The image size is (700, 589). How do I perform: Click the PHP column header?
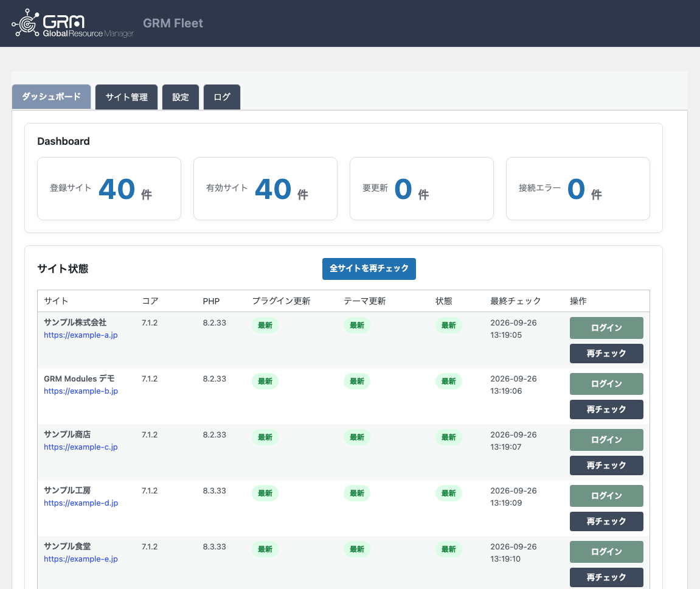pyautogui.click(x=211, y=301)
